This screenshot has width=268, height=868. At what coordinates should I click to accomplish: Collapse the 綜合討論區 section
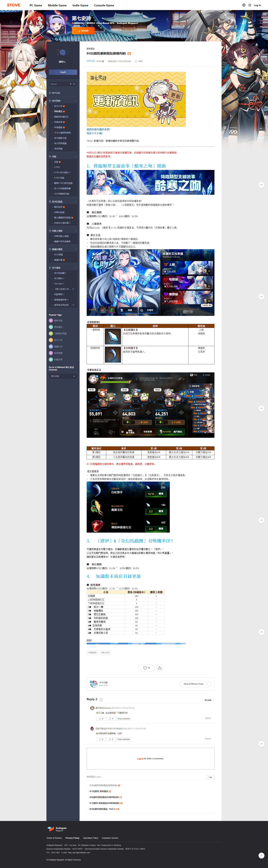(x=76, y=201)
